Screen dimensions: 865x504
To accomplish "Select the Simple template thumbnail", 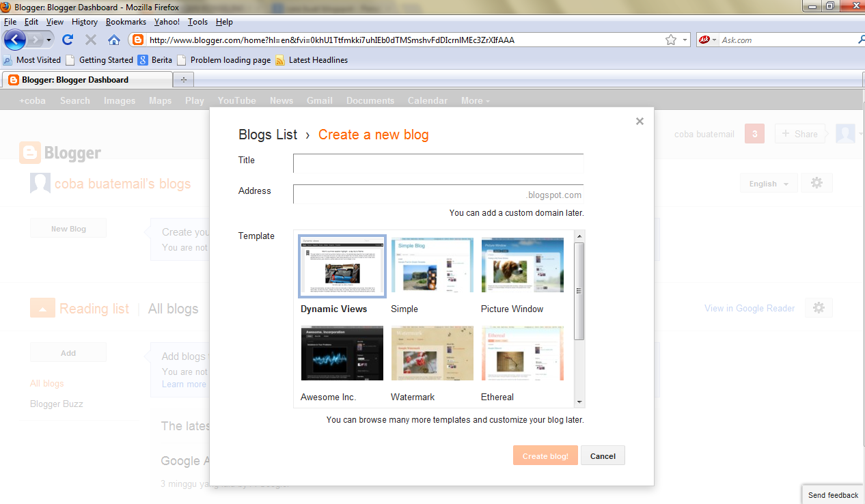I will click(432, 265).
